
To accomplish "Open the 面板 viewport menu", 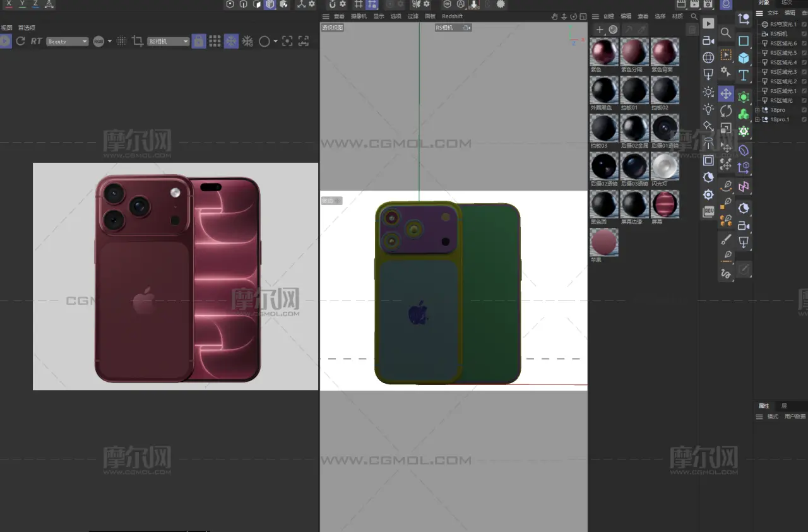I will point(430,16).
